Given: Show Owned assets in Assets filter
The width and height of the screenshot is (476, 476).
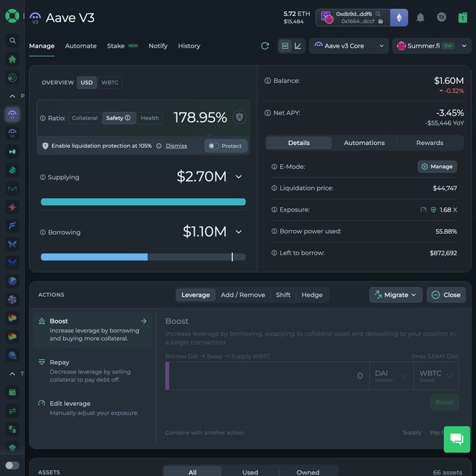Looking at the screenshot, I should pos(308,472).
